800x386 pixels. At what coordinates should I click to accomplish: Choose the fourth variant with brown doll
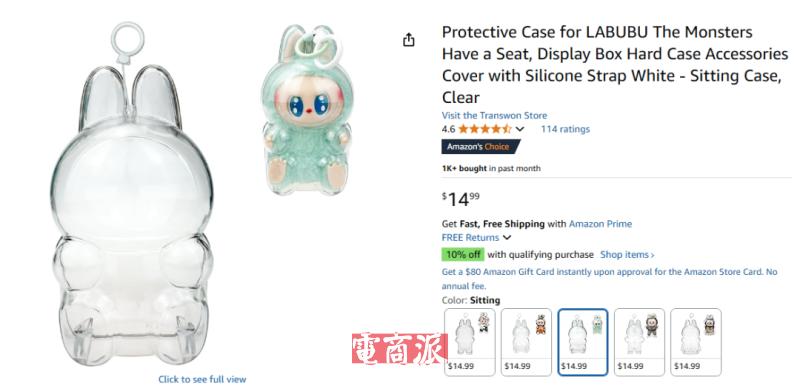(x=639, y=342)
